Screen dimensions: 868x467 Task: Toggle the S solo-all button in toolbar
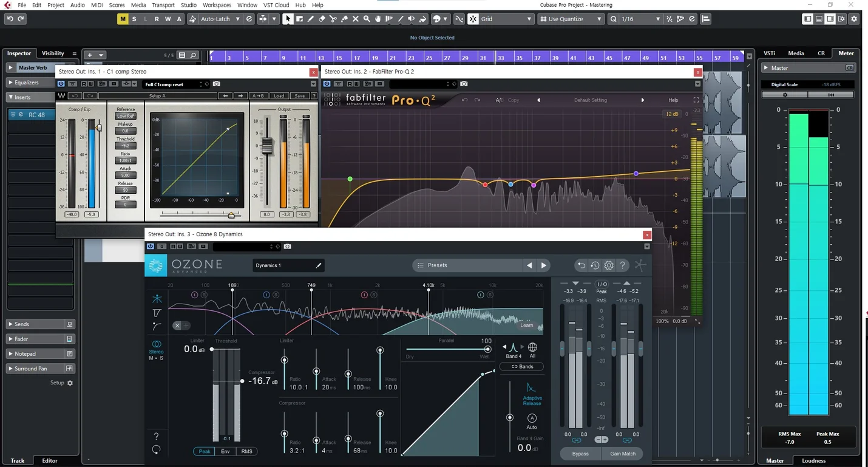pyautogui.click(x=134, y=19)
